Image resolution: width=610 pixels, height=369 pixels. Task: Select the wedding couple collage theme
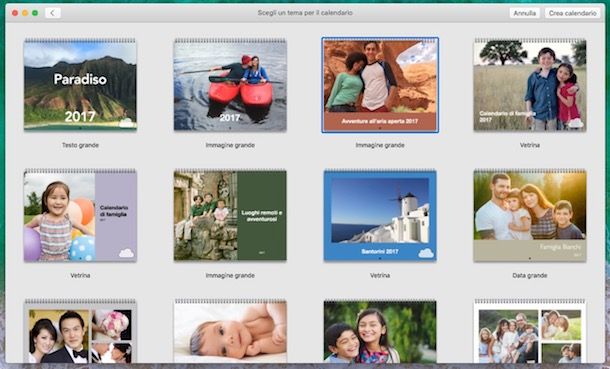coord(80,331)
